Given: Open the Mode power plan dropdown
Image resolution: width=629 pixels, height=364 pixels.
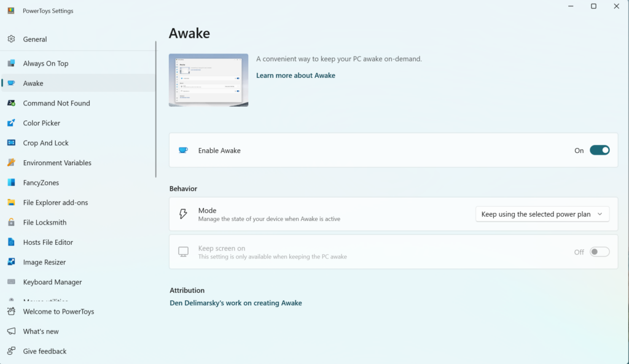Looking at the screenshot, I should [x=541, y=214].
